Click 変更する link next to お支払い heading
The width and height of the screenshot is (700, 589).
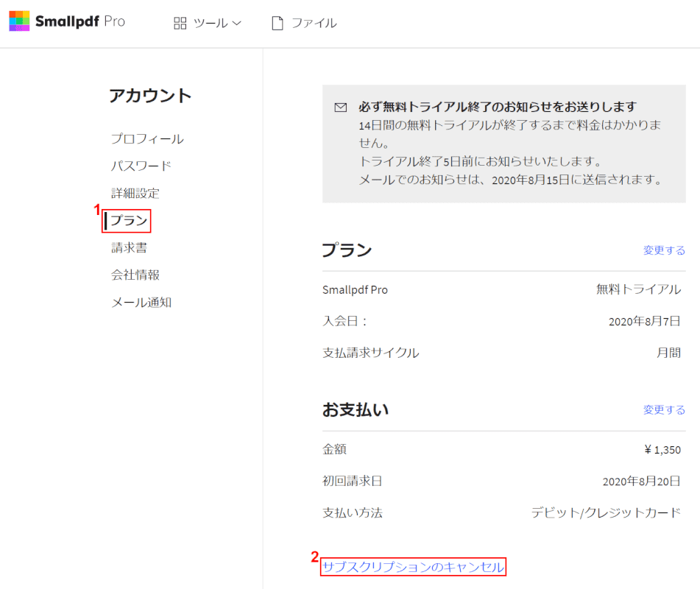point(664,410)
